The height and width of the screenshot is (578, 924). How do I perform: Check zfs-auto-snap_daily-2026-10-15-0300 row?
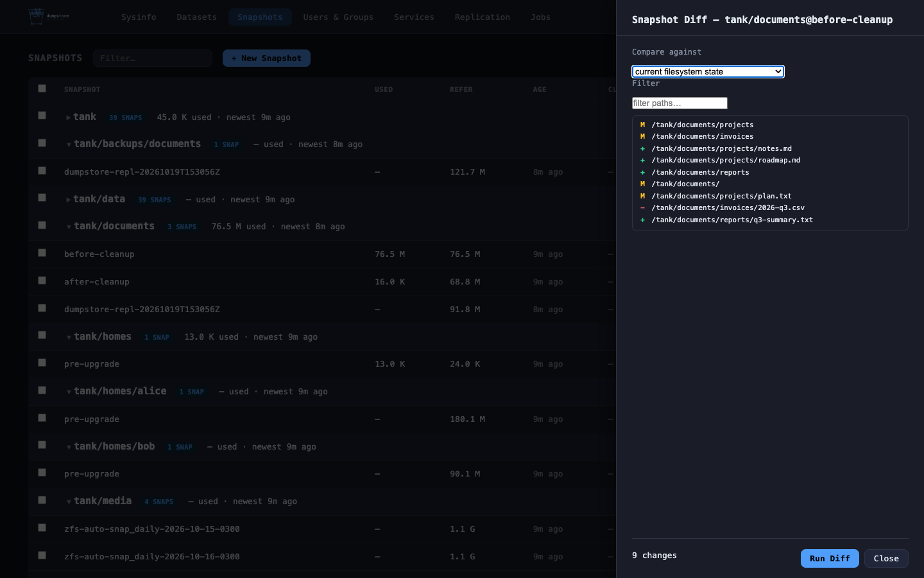(x=42, y=528)
